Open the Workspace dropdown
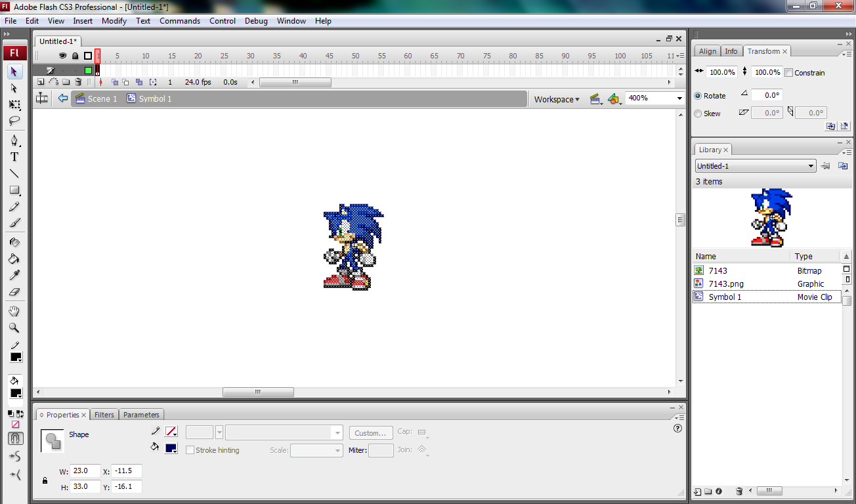 pyautogui.click(x=557, y=99)
